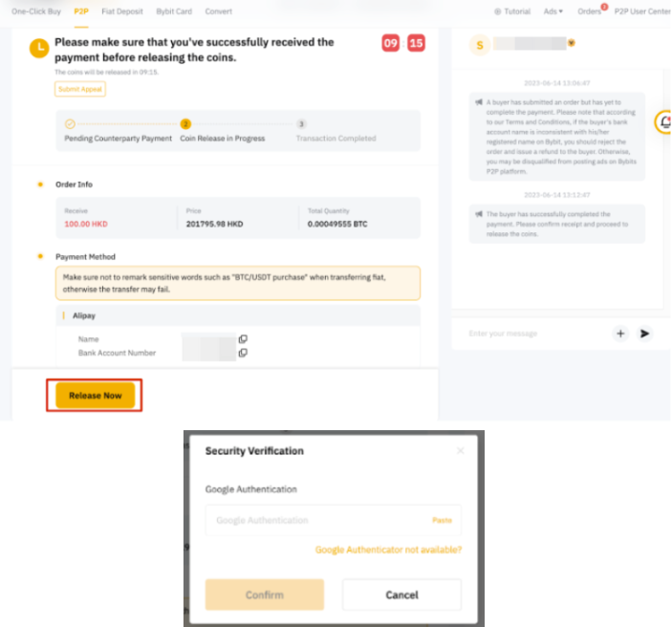Image resolution: width=672 pixels, height=627 pixels.
Task: Open the Tutorial link
Action: 512,11
